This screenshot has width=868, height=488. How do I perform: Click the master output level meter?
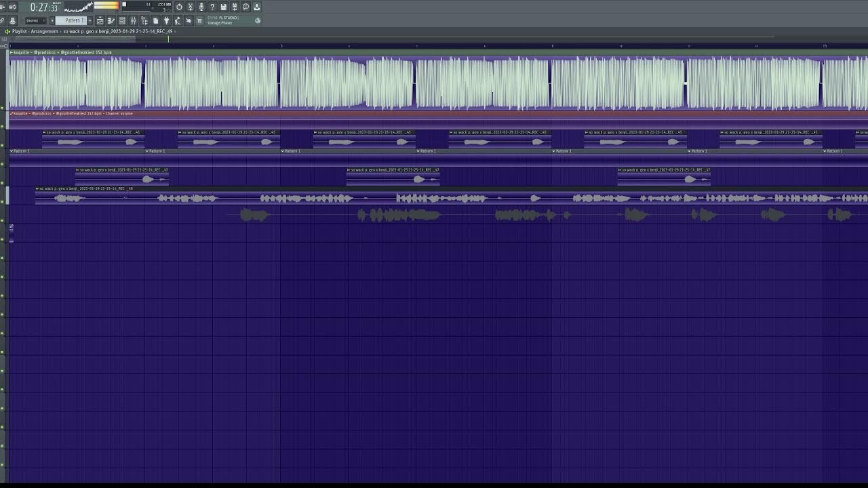click(x=106, y=6)
